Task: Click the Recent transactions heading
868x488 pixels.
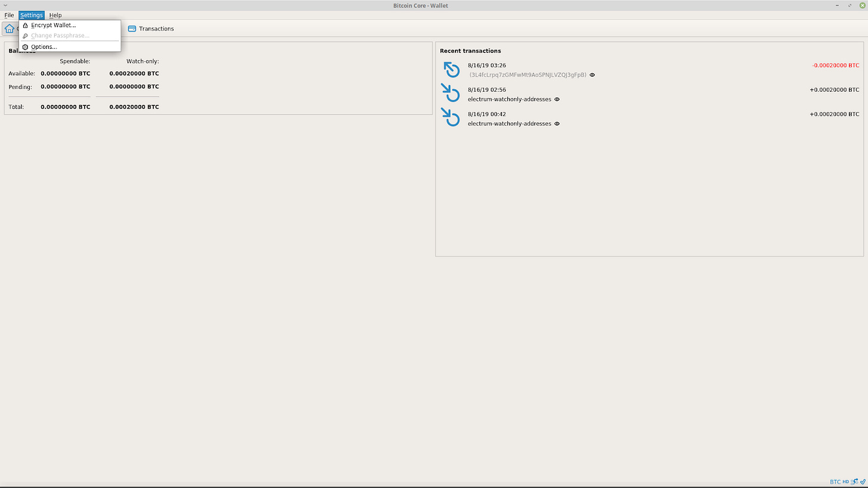Action: coord(470,51)
